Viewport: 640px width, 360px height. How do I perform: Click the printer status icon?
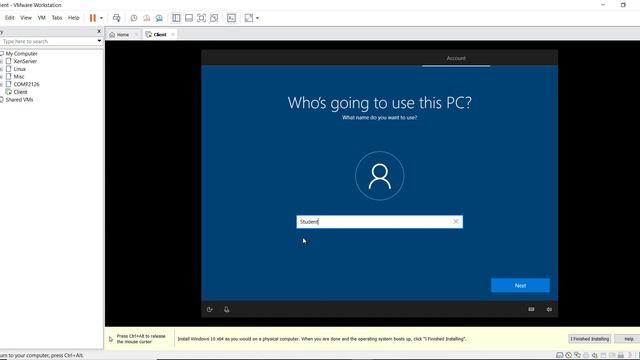point(586,356)
